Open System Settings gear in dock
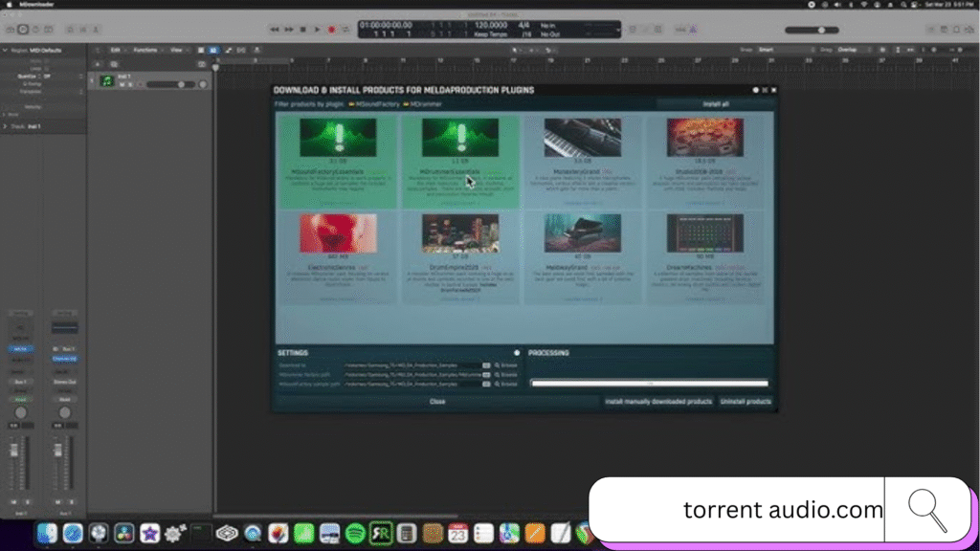Screen dimensions: 980x551 pos(174,533)
